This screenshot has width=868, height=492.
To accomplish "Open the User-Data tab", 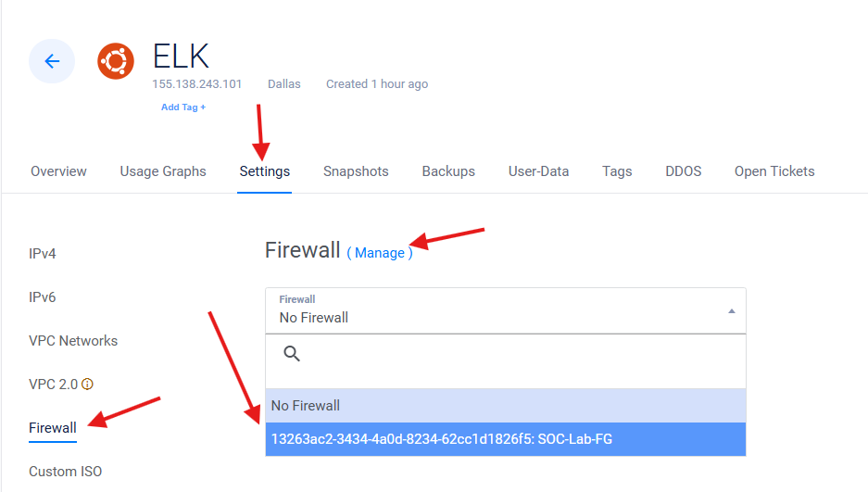I will pyautogui.click(x=538, y=171).
